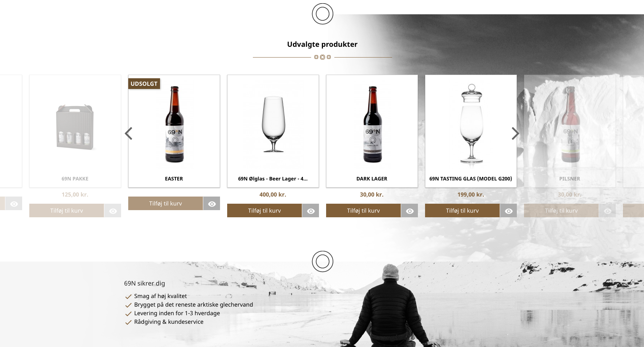This screenshot has width=644, height=347.
Task: Add 69N Ølglas Beer Lager to cart
Action: pos(264,210)
